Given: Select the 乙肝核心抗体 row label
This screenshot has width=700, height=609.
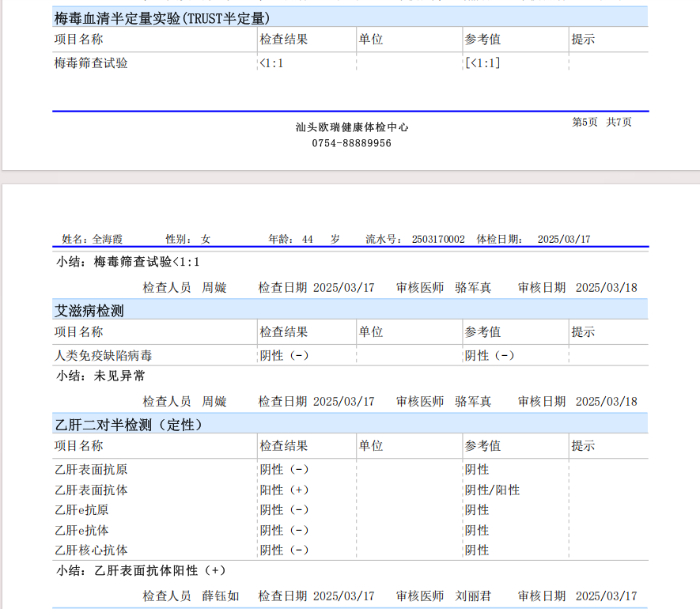Looking at the screenshot, I should pyautogui.click(x=91, y=550).
